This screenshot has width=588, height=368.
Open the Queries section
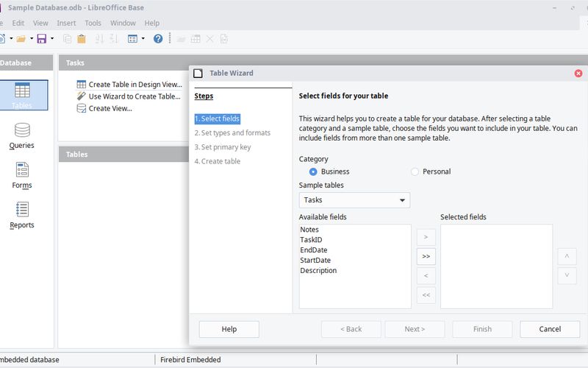point(22,135)
